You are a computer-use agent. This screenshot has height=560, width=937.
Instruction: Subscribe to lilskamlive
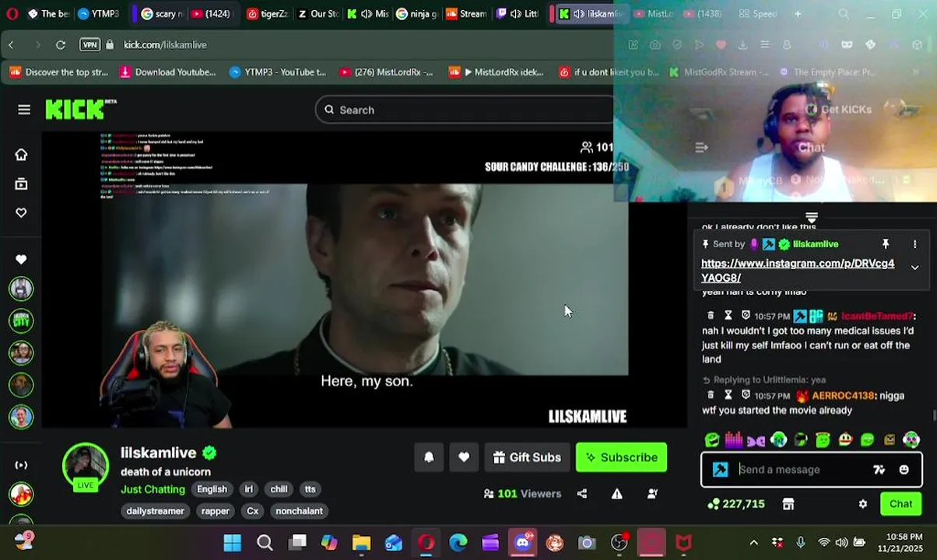(x=621, y=457)
